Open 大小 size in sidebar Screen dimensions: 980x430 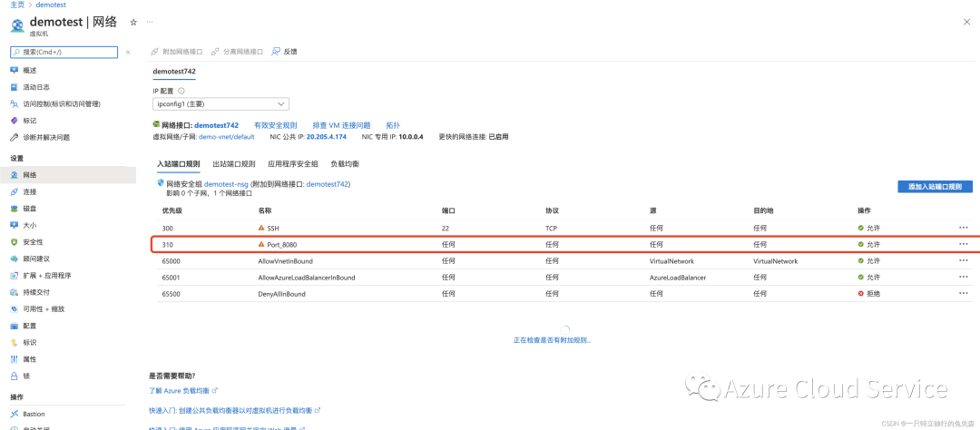tap(29, 225)
